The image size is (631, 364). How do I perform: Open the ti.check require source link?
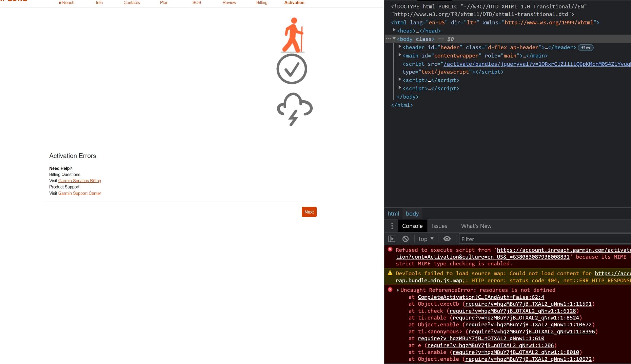pos(513,311)
